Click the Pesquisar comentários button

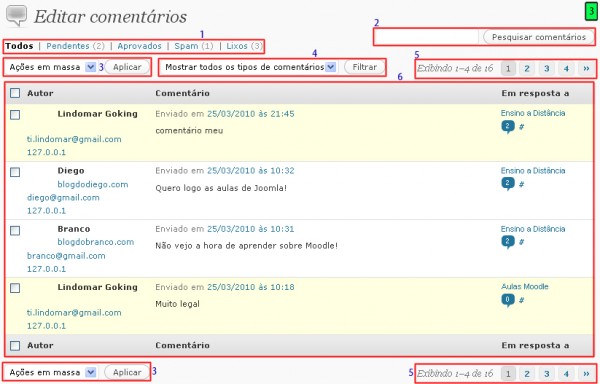(x=539, y=37)
